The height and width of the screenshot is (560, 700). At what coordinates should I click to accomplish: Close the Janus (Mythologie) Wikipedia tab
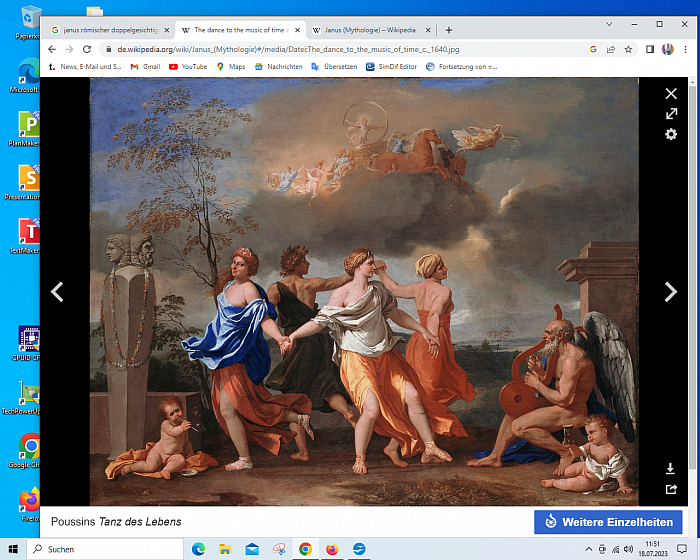[x=428, y=30]
